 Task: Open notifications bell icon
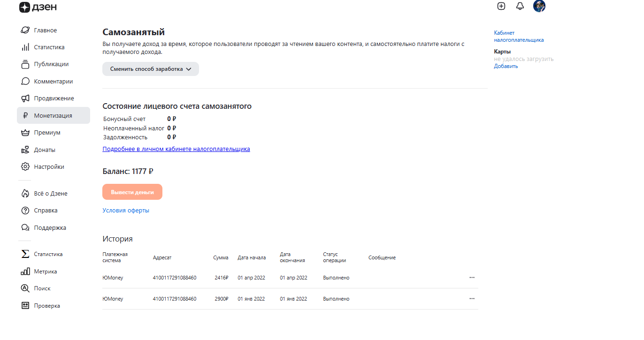520,6
